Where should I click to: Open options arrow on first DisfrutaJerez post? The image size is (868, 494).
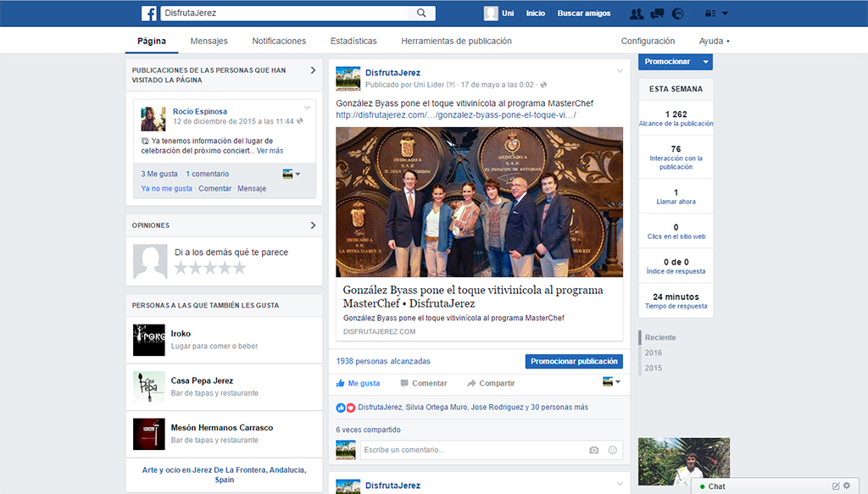click(620, 71)
